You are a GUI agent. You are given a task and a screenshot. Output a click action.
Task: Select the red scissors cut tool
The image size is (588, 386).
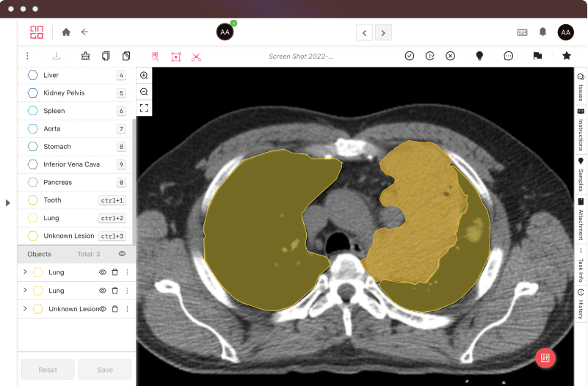pos(196,56)
